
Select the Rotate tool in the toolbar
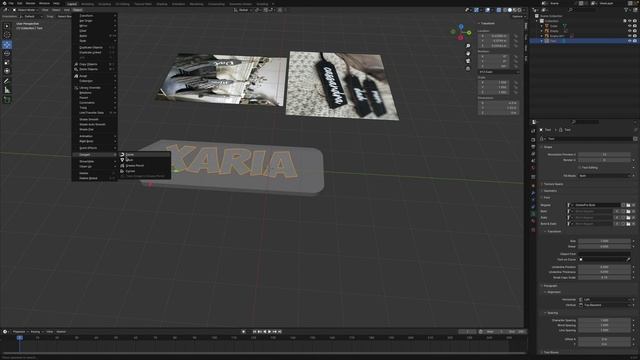coord(7,53)
